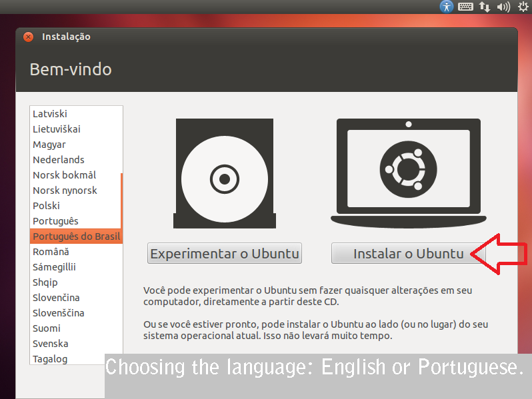Click the language list orange scrollbar
Image resolution: width=532 pixels, height=399 pixels.
click(121, 200)
